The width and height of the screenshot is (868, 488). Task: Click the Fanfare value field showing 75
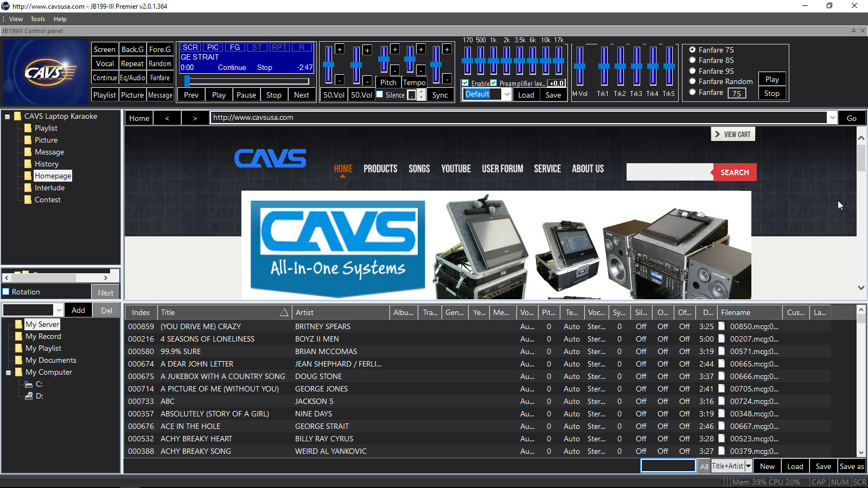click(737, 93)
